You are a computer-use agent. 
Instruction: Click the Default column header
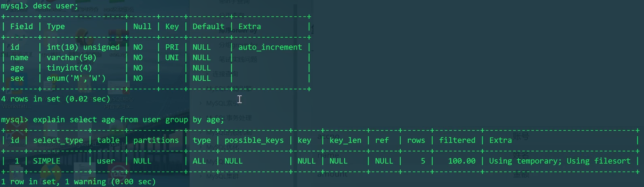208,26
